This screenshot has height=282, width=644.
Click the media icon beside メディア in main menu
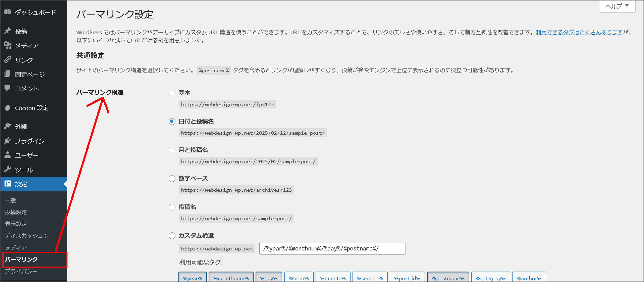pyautogui.click(x=8, y=45)
